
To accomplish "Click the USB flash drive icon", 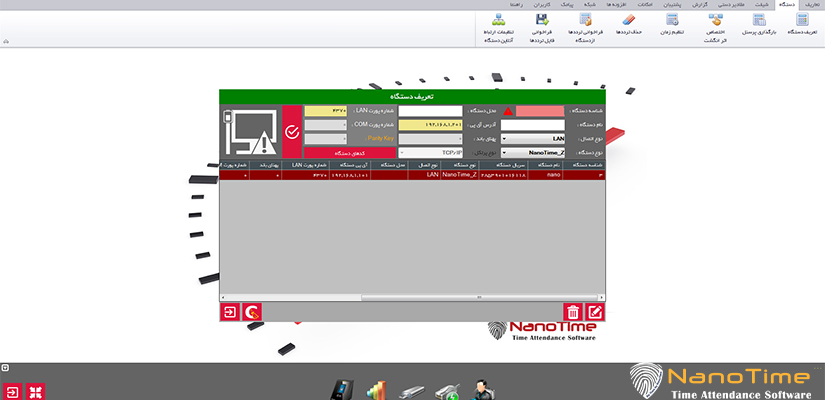I will 411,392.
